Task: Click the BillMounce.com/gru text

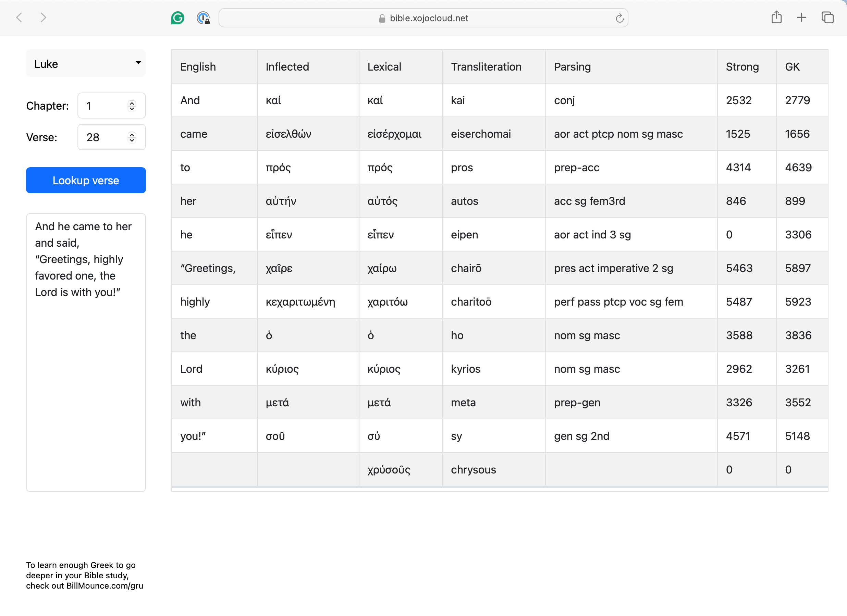Action: 105,586
